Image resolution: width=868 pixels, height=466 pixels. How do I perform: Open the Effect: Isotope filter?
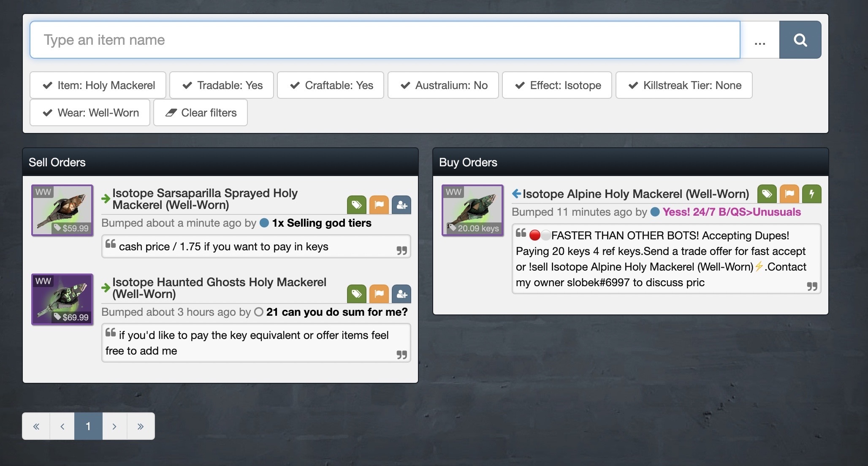click(557, 85)
